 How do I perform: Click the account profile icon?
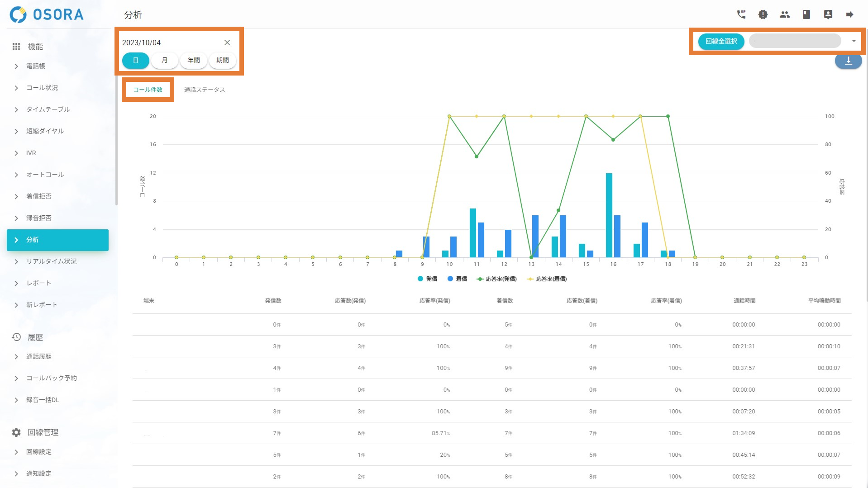click(x=828, y=14)
